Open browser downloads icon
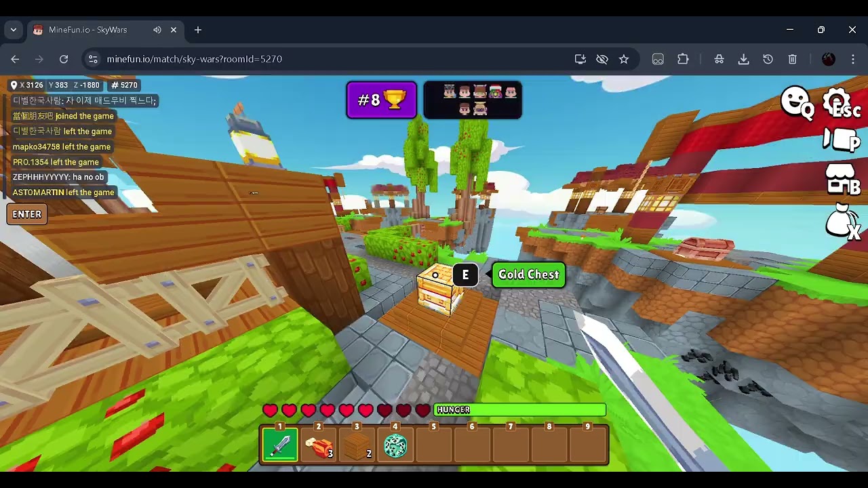 pos(744,59)
